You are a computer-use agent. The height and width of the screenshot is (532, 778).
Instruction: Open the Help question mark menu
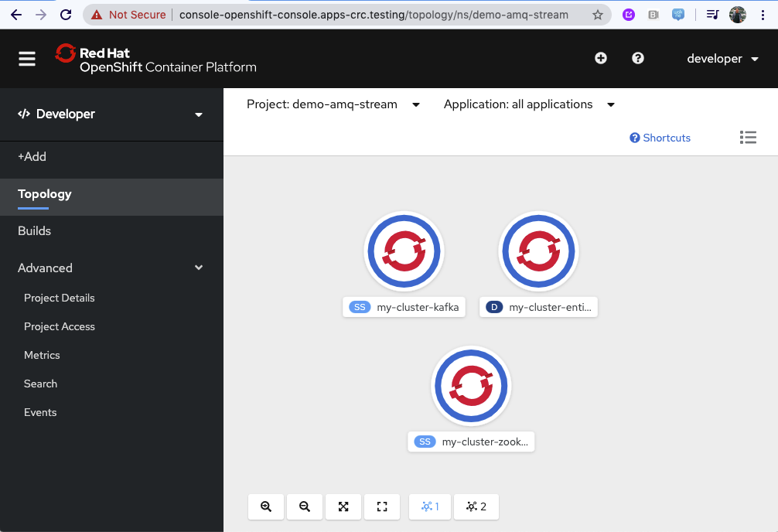pos(637,58)
